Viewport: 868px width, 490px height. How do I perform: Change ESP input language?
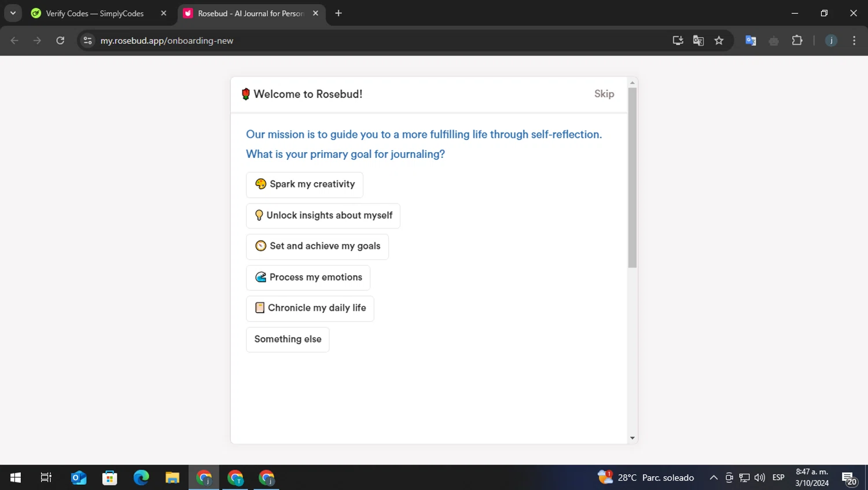(x=778, y=477)
